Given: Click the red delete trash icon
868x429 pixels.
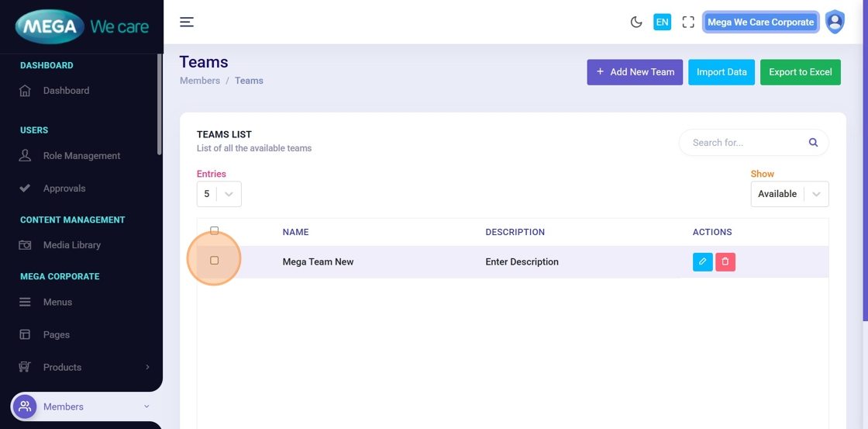Looking at the screenshot, I should [x=725, y=261].
